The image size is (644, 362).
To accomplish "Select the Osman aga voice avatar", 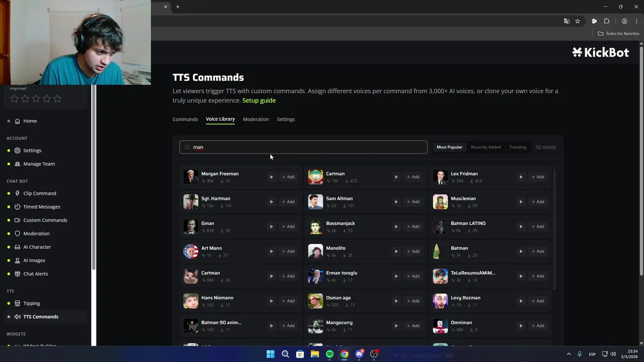I will 315,301.
